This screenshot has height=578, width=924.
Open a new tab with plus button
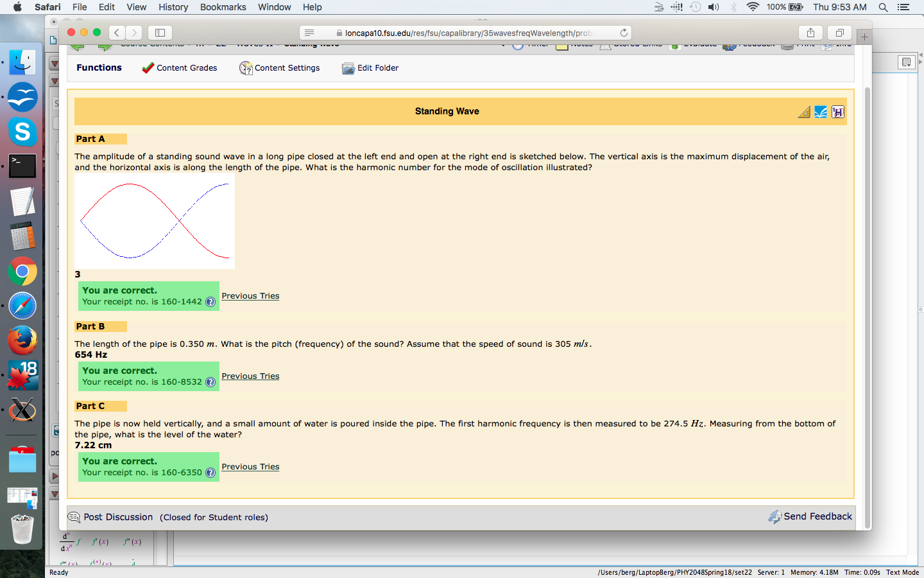864,37
